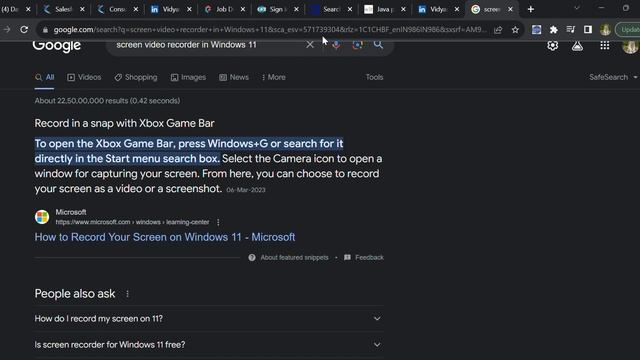Click the microsoft.com breadcrumb URL
Image resolution: width=640 pixels, height=360 pixels.
point(132,222)
